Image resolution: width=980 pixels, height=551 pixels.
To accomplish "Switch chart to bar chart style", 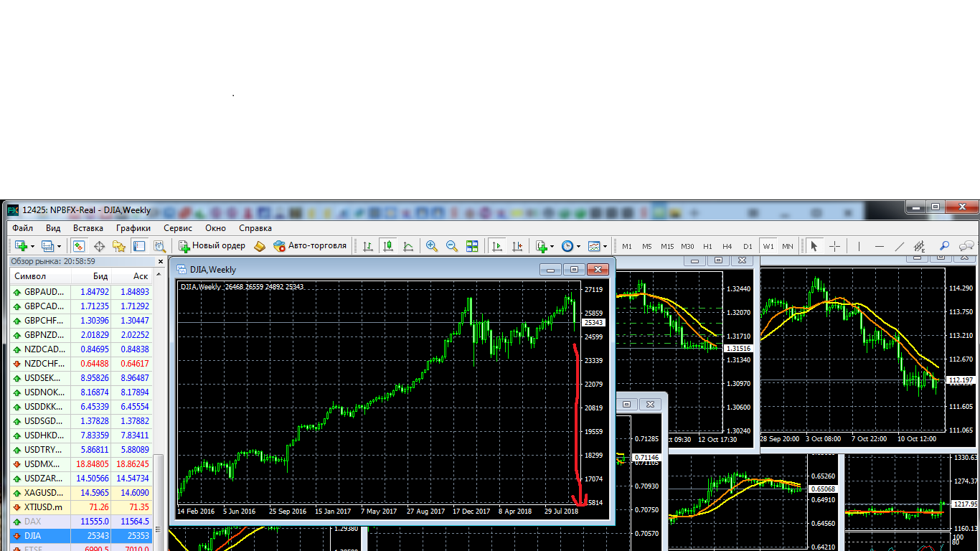I will click(368, 246).
